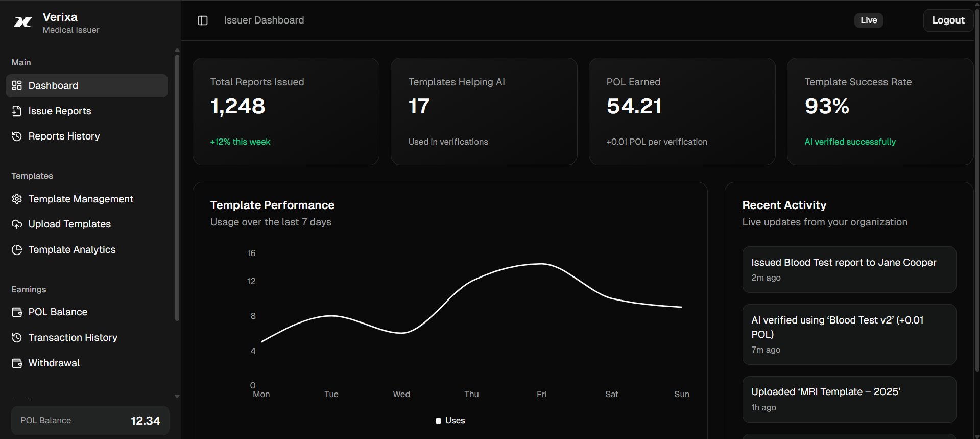Click the Template Analytics pie chart icon

17,249
